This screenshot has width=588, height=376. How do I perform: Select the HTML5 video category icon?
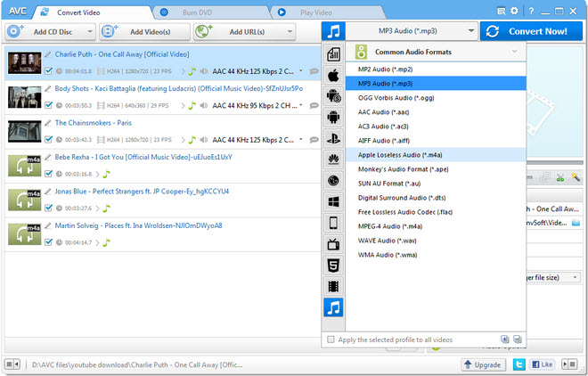(333, 266)
